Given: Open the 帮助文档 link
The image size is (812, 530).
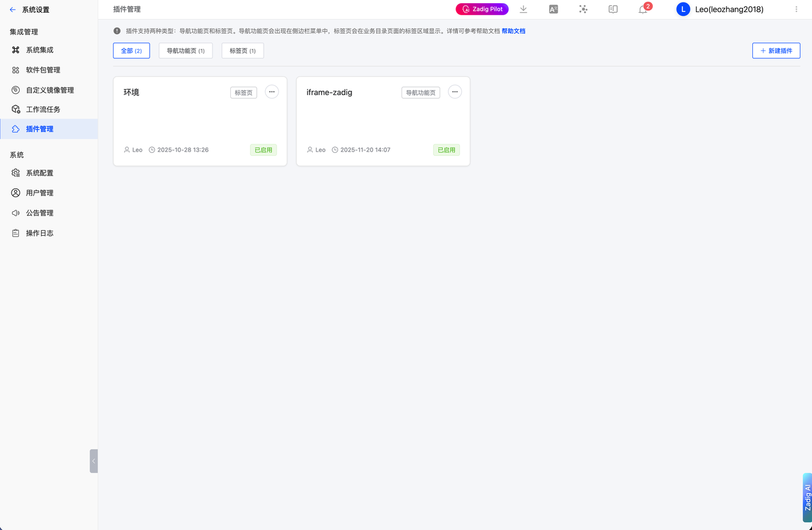Looking at the screenshot, I should (513, 31).
